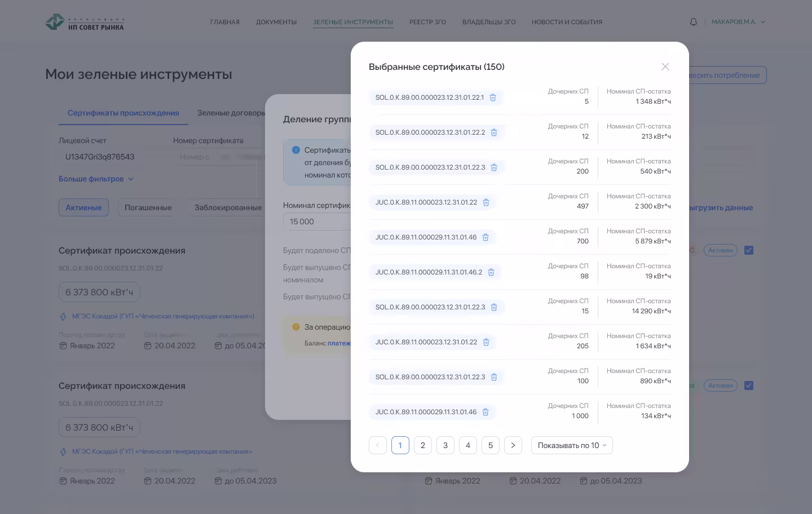Expand Больше фильтров
The height and width of the screenshot is (514, 812).
(96, 179)
